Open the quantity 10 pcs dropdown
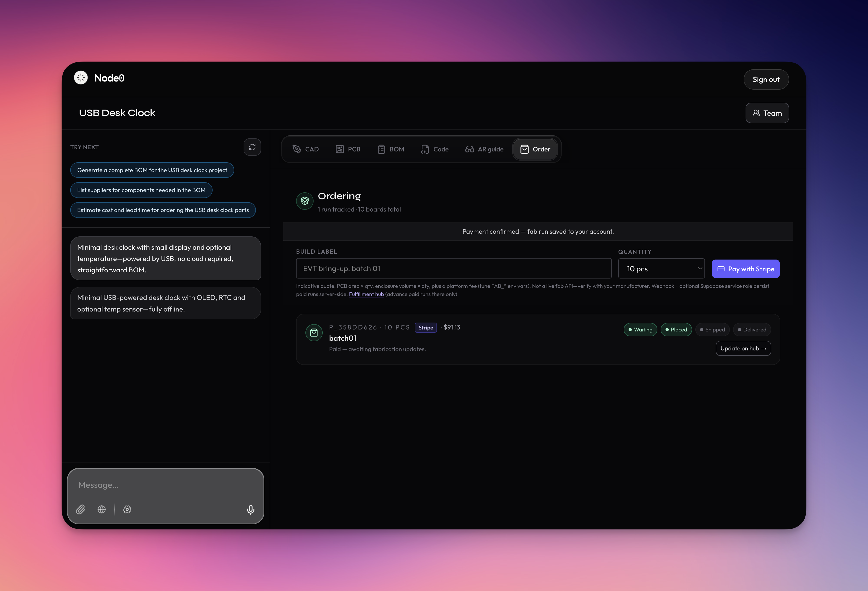The image size is (868, 591). [661, 269]
